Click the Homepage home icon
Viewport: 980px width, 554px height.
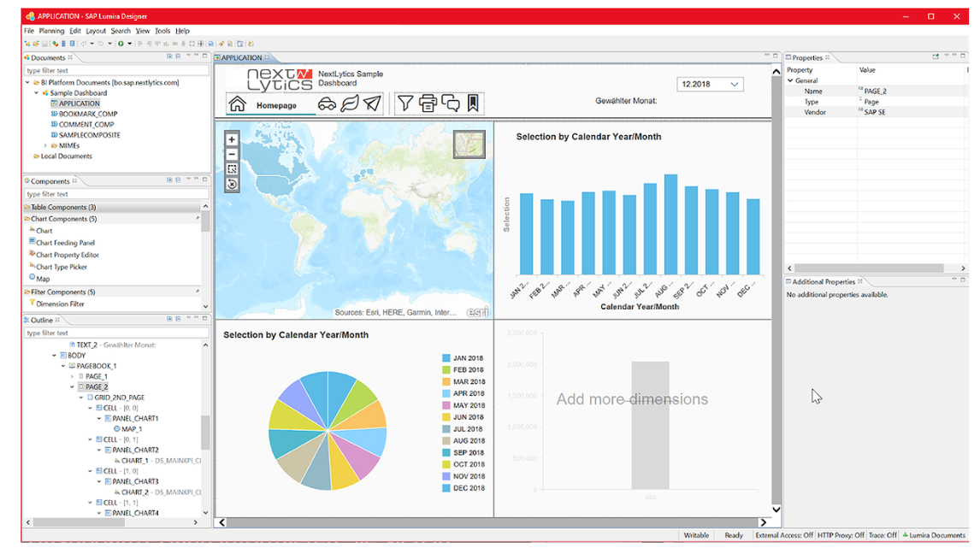pos(238,104)
